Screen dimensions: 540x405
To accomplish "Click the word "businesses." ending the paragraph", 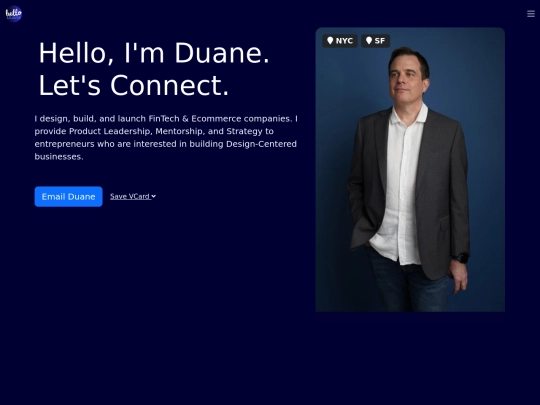I will (x=59, y=157).
